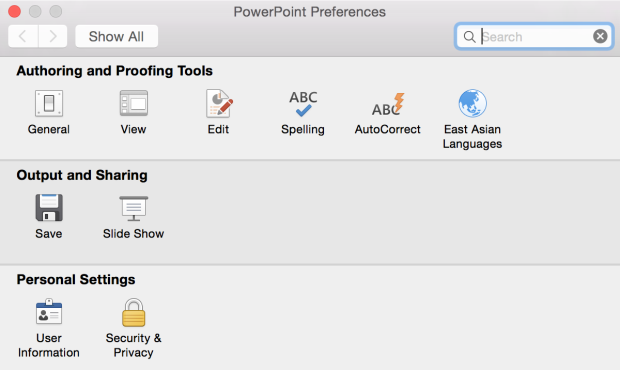Click the Show All button
The height and width of the screenshot is (370, 620).
pyautogui.click(x=117, y=36)
